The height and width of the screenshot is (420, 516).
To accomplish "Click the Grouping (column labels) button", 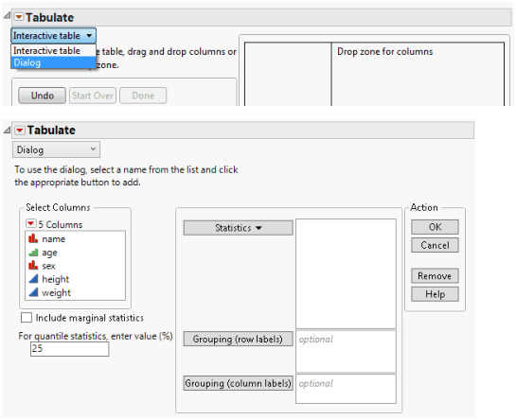I will pos(238,383).
